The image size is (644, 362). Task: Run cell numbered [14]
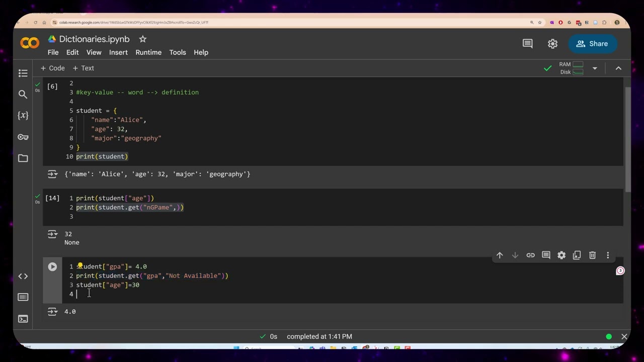click(x=52, y=198)
